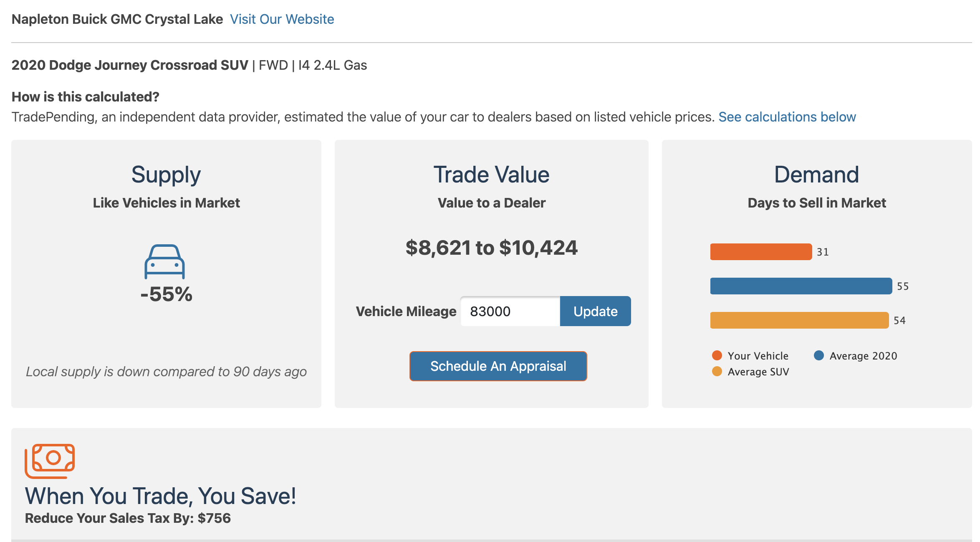Click the -55% supply percentage

166,294
